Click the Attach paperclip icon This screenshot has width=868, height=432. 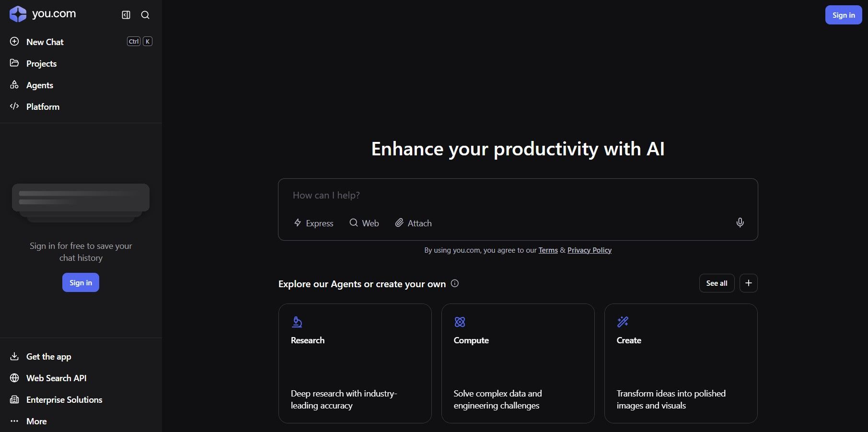[399, 223]
